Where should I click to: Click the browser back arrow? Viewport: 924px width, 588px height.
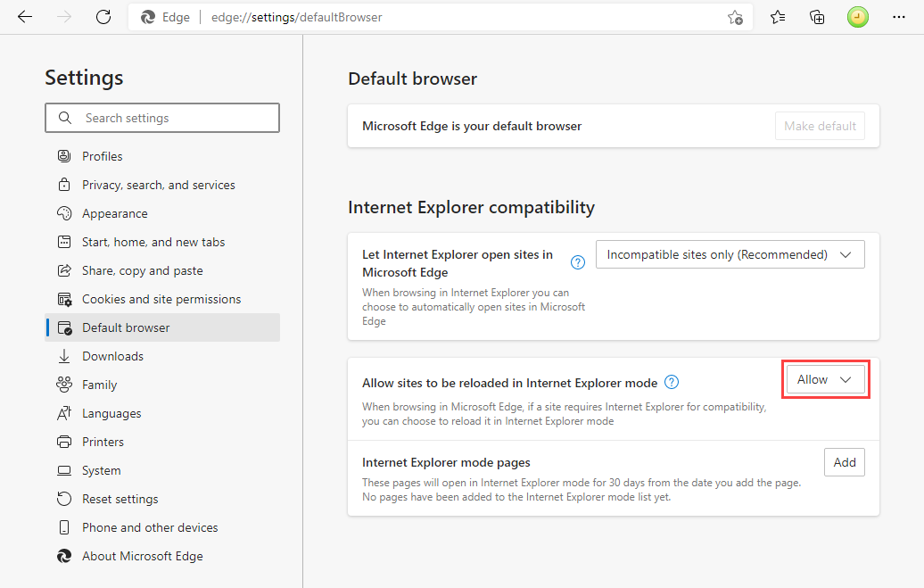tap(25, 17)
